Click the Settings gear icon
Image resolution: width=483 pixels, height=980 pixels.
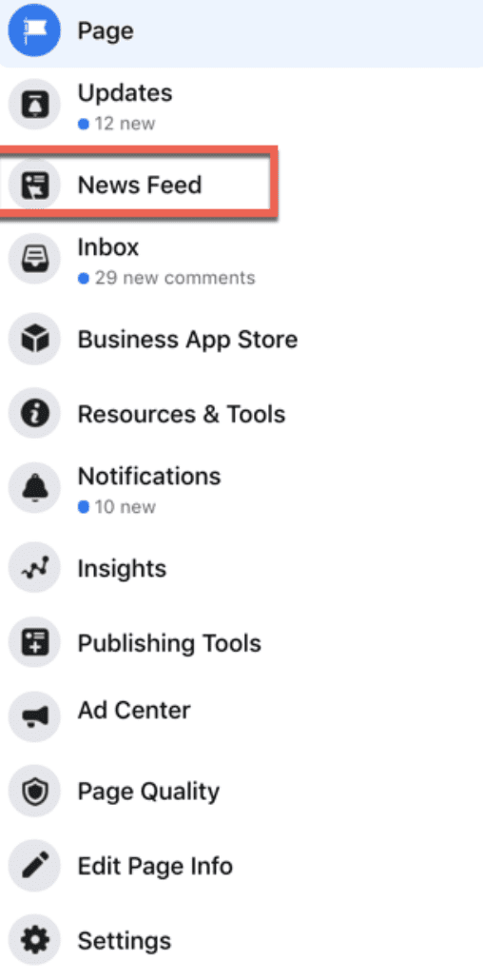click(34, 940)
